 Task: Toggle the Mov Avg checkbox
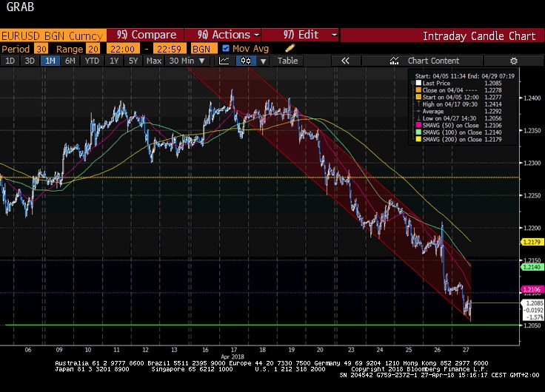point(227,48)
